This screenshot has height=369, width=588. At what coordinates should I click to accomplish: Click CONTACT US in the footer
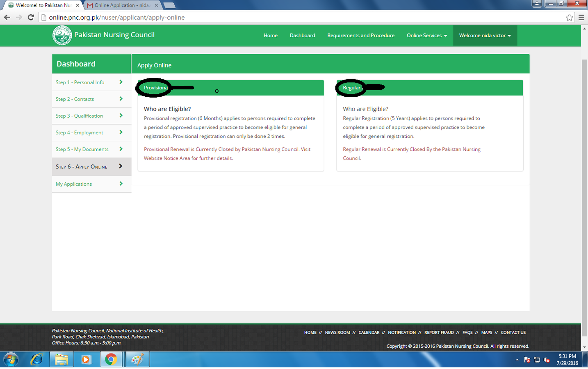pyautogui.click(x=513, y=333)
